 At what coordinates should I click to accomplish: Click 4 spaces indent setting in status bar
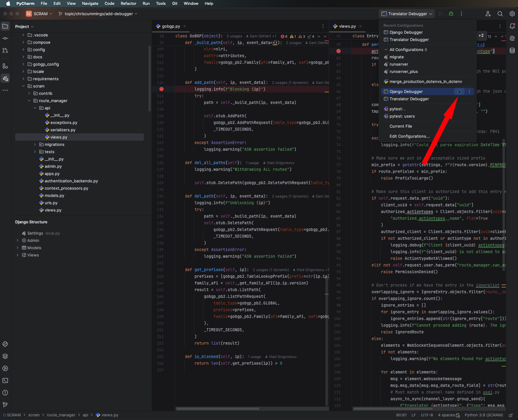(x=449, y=415)
